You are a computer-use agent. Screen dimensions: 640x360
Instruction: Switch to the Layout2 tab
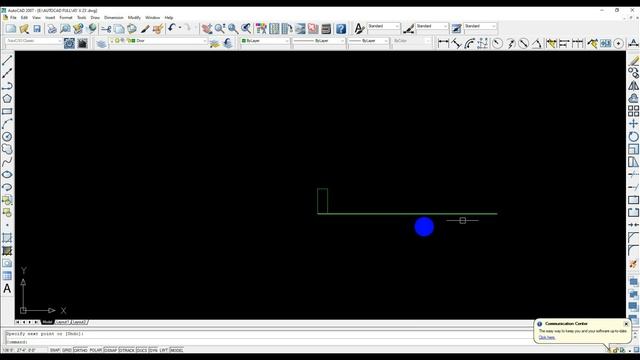click(79, 322)
